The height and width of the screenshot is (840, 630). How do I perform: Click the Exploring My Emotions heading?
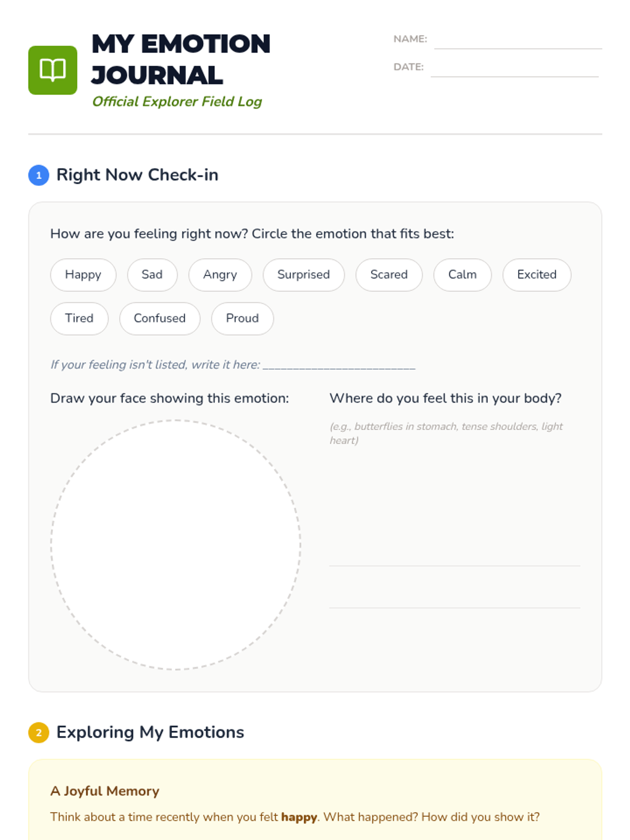tap(150, 732)
